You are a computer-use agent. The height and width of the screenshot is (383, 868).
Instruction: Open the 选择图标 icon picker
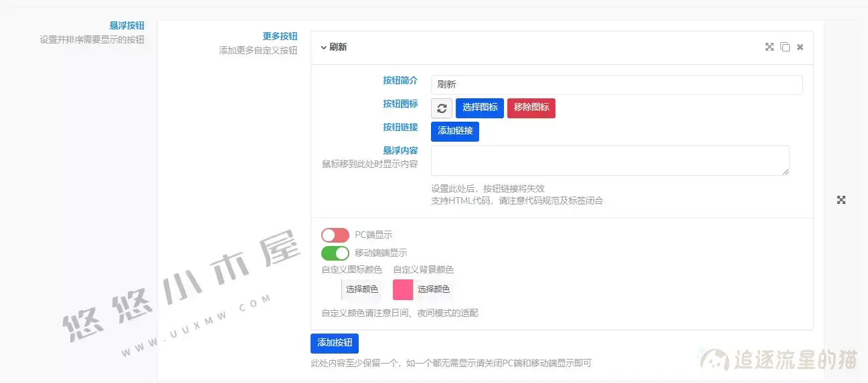(480, 108)
